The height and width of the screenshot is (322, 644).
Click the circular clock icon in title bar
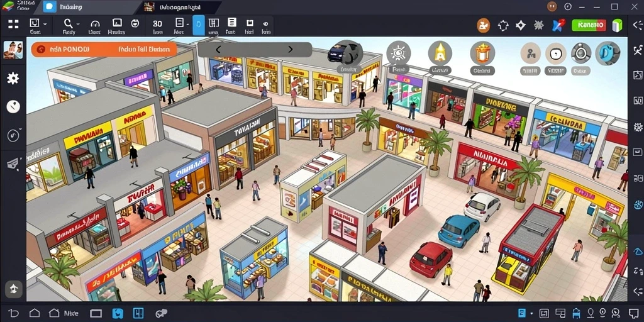pos(568,6)
